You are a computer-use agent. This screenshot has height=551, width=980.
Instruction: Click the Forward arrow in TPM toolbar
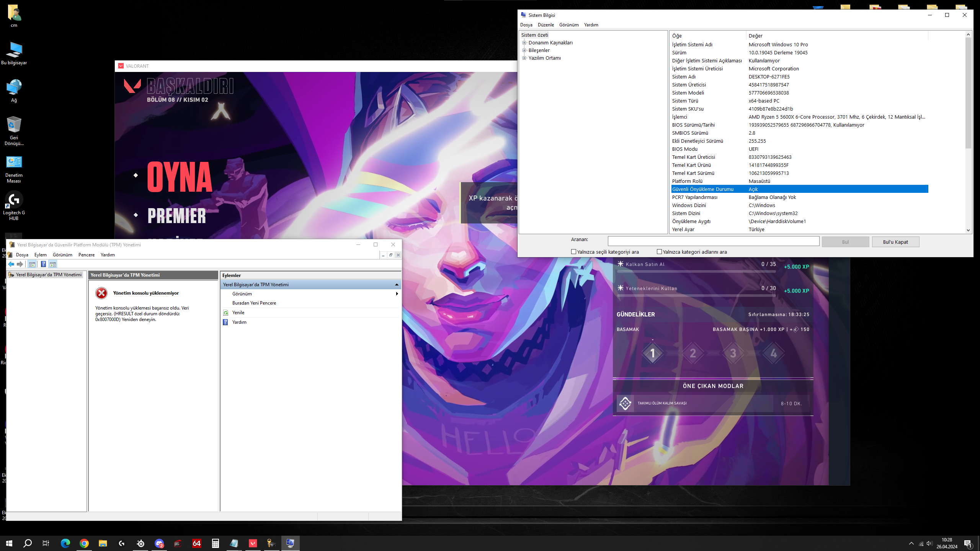tap(20, 264)
